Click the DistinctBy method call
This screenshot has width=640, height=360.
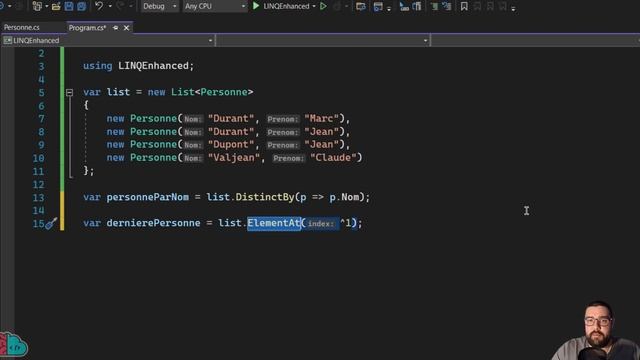(x=264, y=197)
